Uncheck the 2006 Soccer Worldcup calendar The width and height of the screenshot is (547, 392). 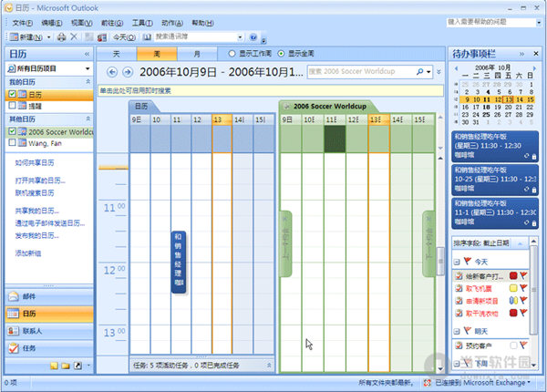[x=12, y=131]
